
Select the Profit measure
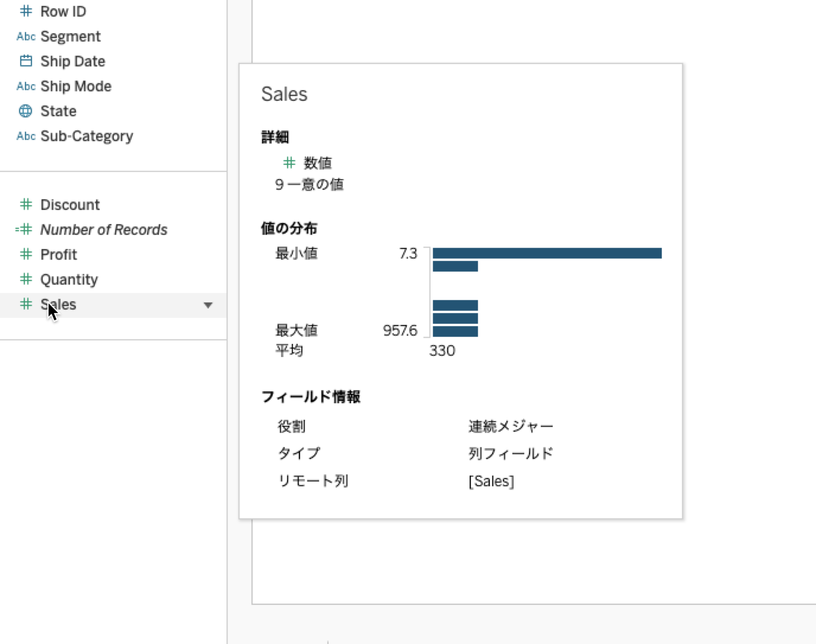(x=58, y=254)
